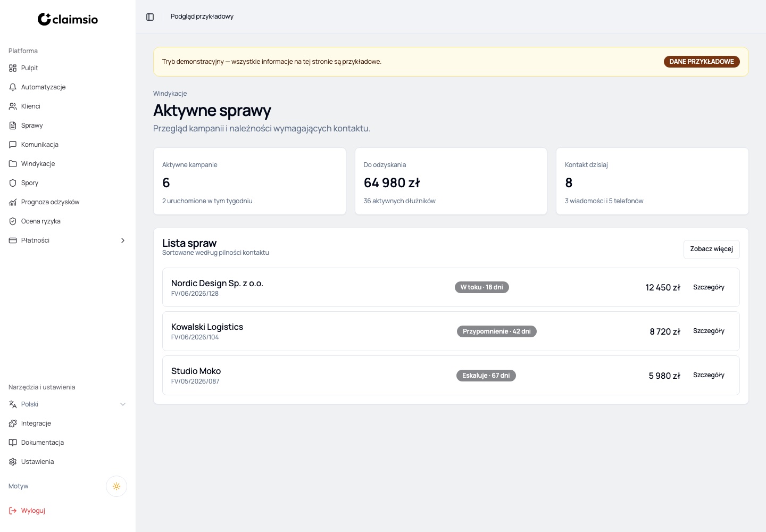Image resolution: width=766 pixels, height=532 pixels.
Task: Click the Do odzyskania card
Action: click(451, 181)
